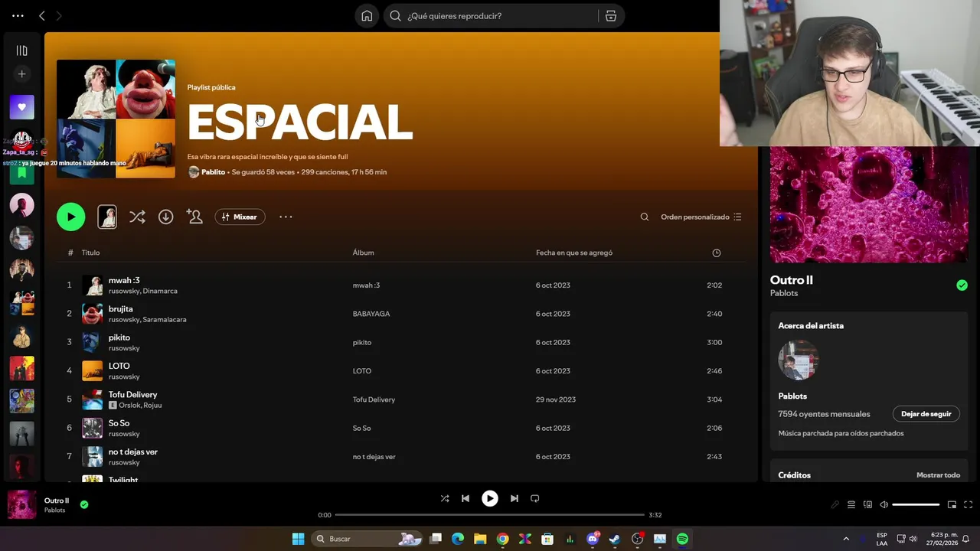Click the duration clock column header
The width and height of the screenshot is (980, 551).
coord(717,253)
